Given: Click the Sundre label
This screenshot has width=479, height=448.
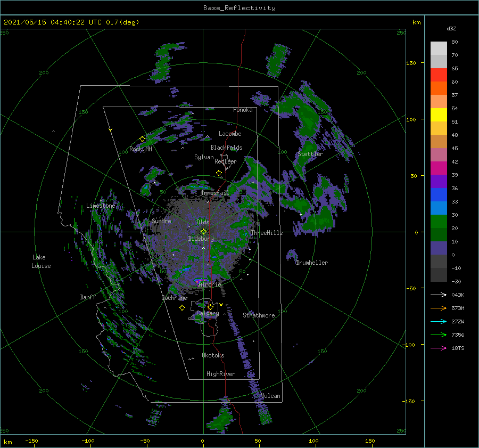Looking at the screenshot, I should [161, 221].
